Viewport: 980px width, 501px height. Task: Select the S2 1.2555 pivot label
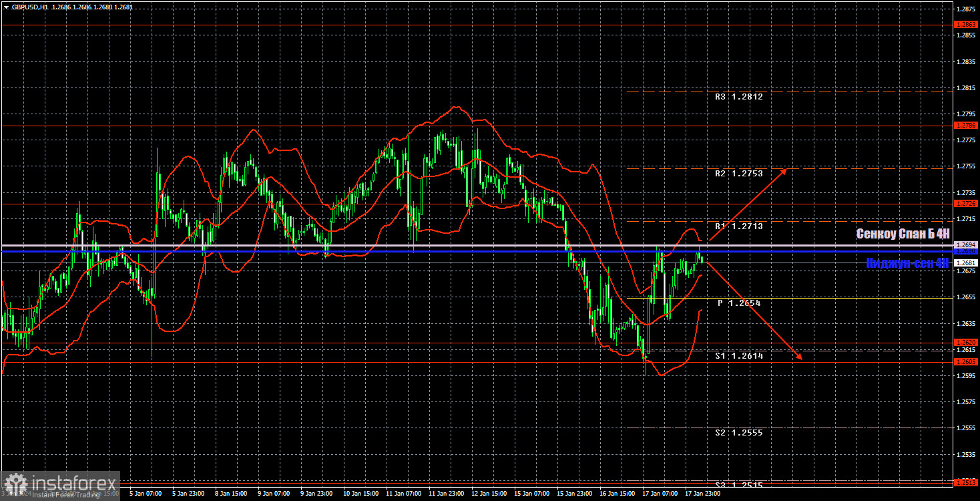tap(738, 432)
